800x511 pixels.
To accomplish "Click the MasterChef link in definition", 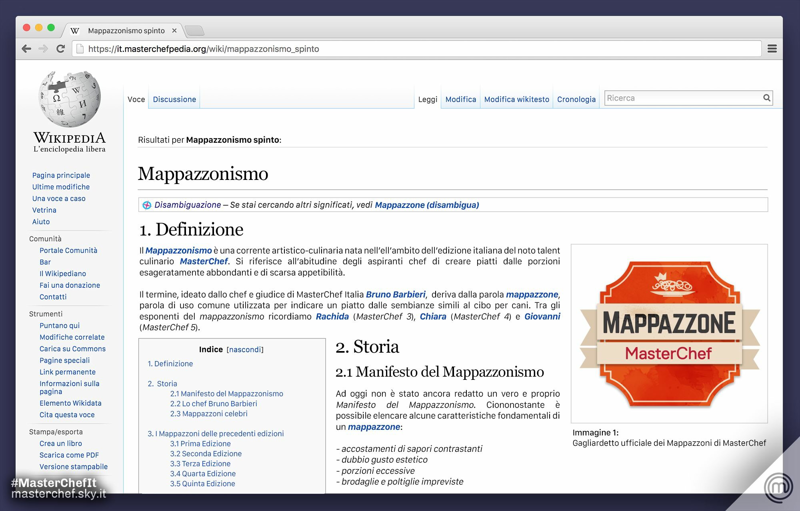I will pyautogui.click(x=204, y=262).
